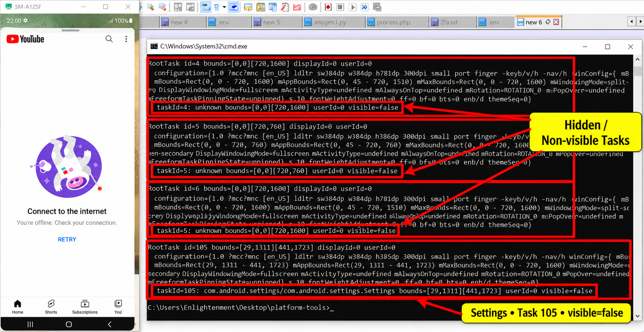Start macro recording with red record icon
The height and width of the screenshot is (332, 644).
(x=328, y=7)
